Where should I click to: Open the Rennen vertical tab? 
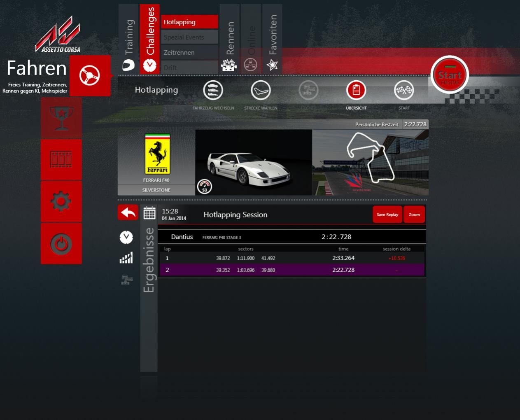[x=230, y=39]
